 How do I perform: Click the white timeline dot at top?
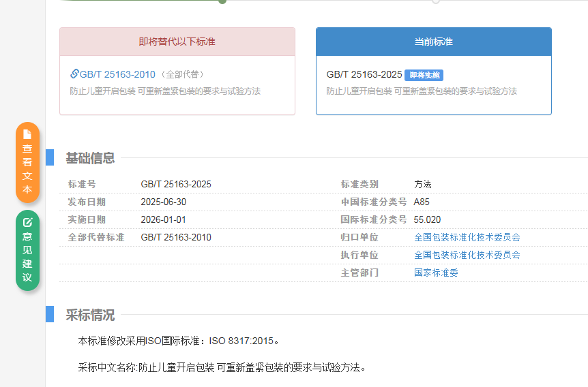point(436,1)
